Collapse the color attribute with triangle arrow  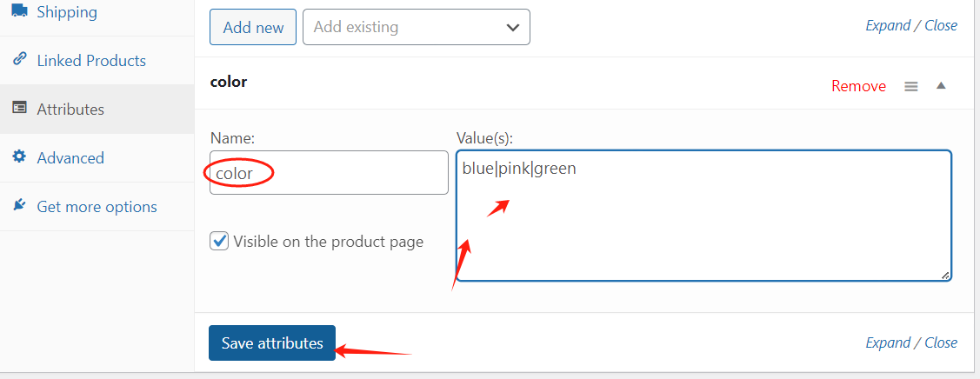941,86
